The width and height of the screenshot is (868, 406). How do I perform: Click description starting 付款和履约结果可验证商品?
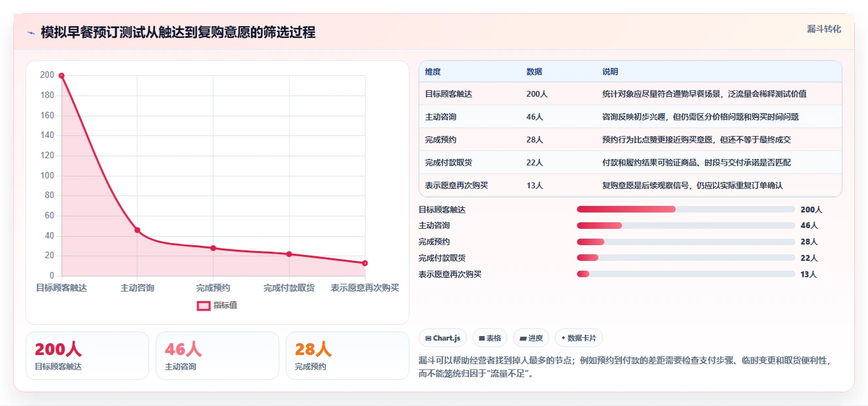click(x=697, y=163)
